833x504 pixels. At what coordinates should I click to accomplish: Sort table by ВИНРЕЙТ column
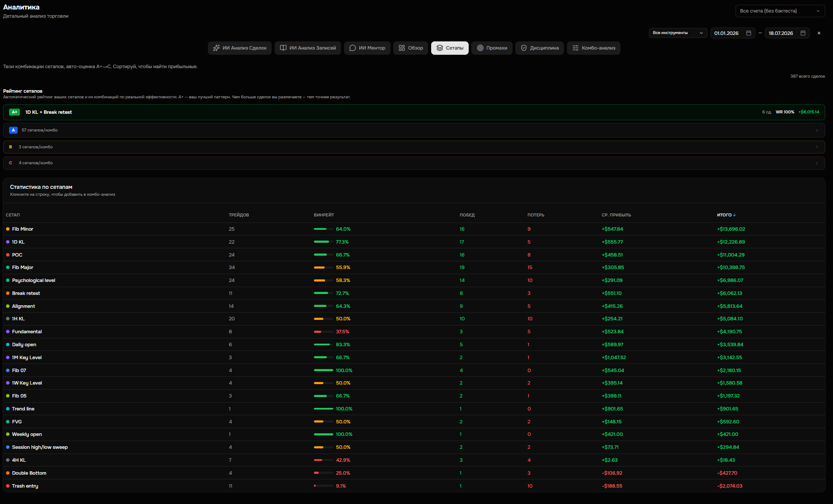coord(324,215)
